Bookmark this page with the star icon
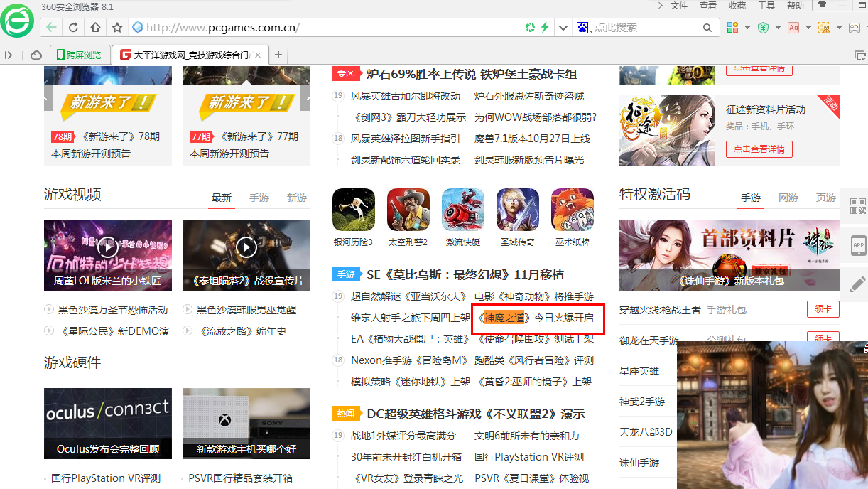 (x=117, y=28)
